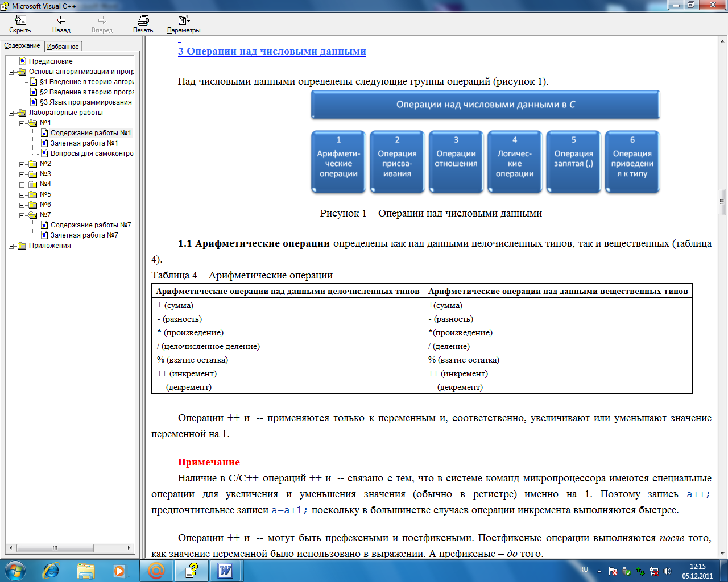Open Зачетная работа №1 item
This screenshot has width=728, height=582.
pyautogui.click(x=84, y=143)
